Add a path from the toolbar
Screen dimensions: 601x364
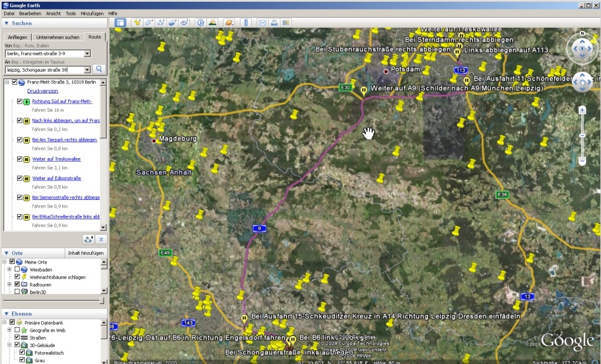pyautogui.click(x=161, y=23)
